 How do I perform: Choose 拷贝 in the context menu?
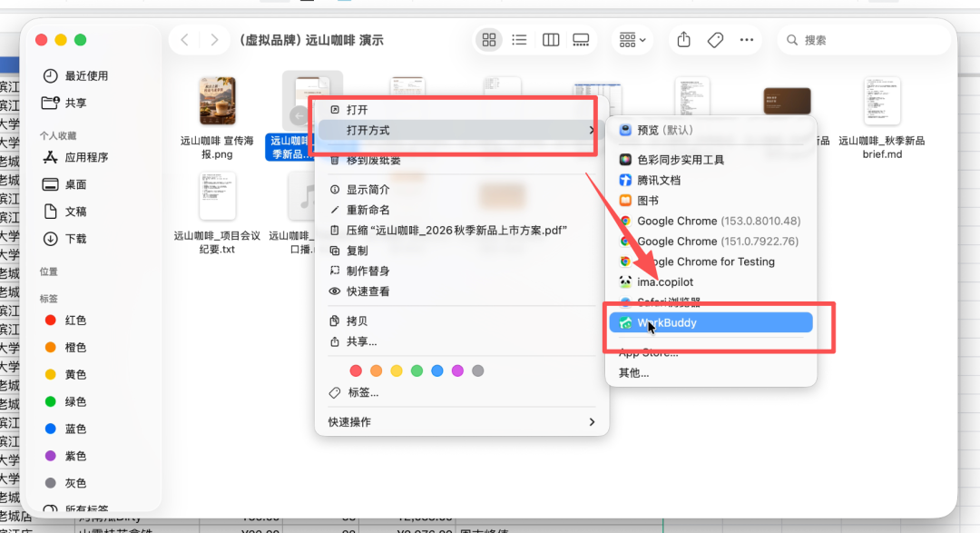[461, 321]
